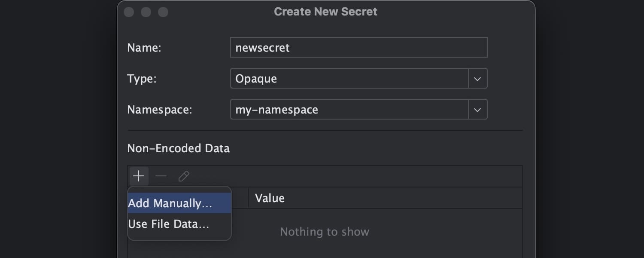
Task: Click the Name label in the dialog
Action: [x=144, y=47]
